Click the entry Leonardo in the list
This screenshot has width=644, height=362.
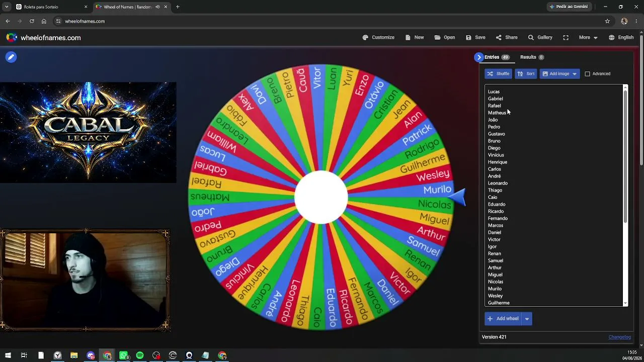coord(498,184)
